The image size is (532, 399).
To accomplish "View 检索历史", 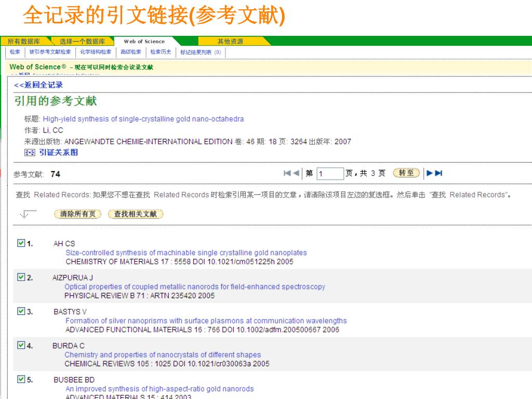I will pos(161,52).
